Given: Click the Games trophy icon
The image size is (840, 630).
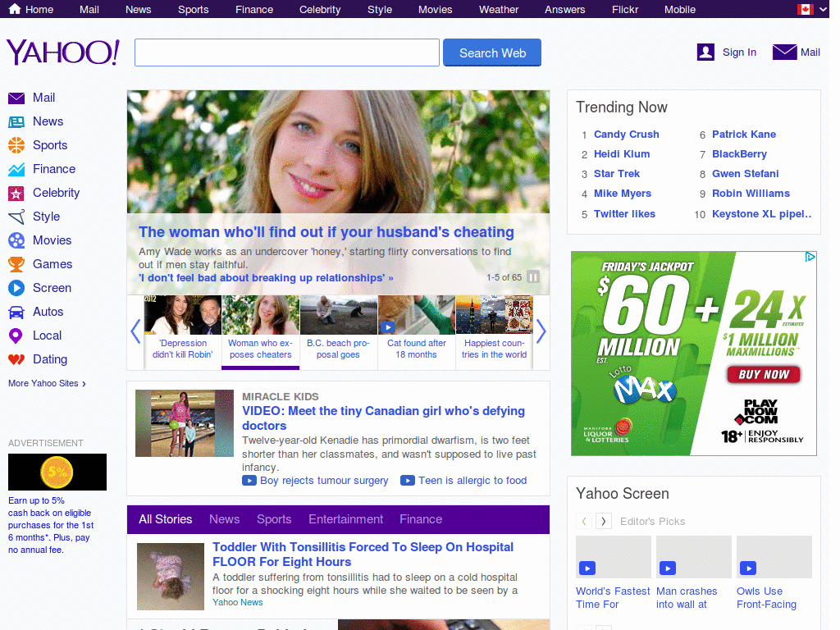Looking at the screenshot, I should [x=17, y=264].
